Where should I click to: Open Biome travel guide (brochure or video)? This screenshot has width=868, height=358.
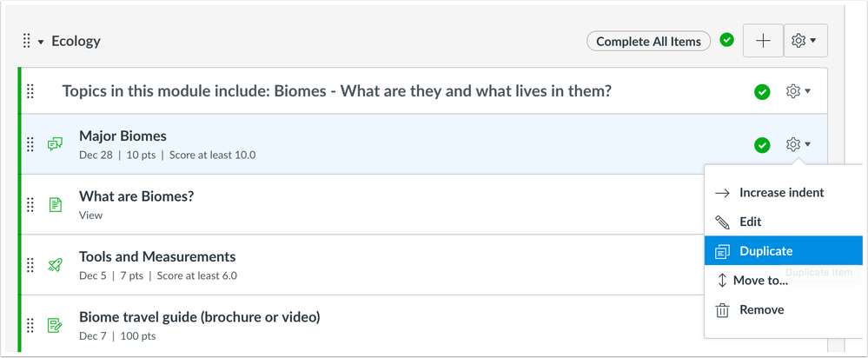[x=200, y=317]
